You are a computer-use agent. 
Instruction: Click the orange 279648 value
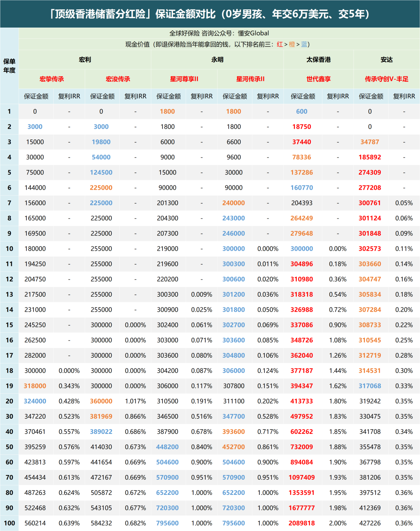302,234
